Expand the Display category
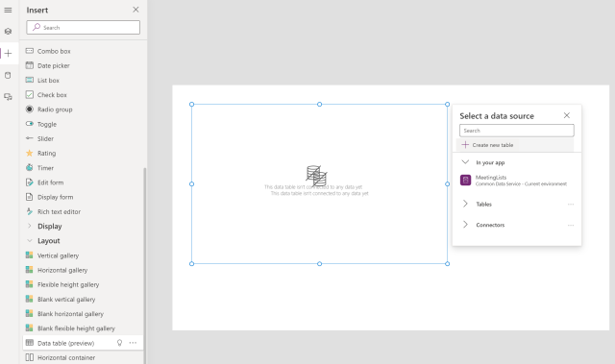615x364 pixels. click(30, 226)
